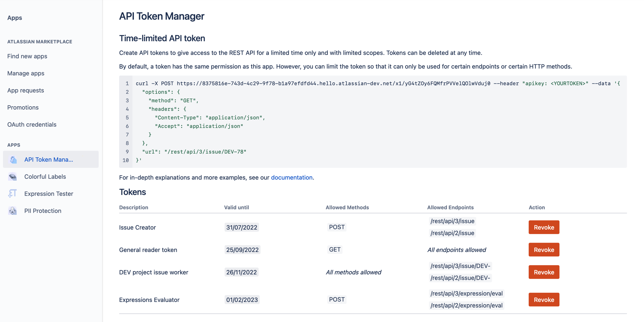Screen dimensions: 644x322
Task: Click the /rest/api/3/expression/eval endpoint tag
Action: (467, 294)
